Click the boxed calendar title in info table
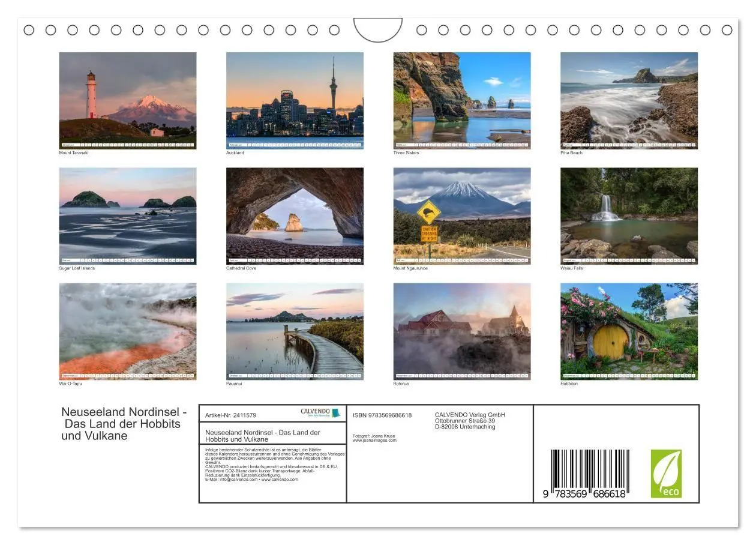756x545 pixels. 263,436
